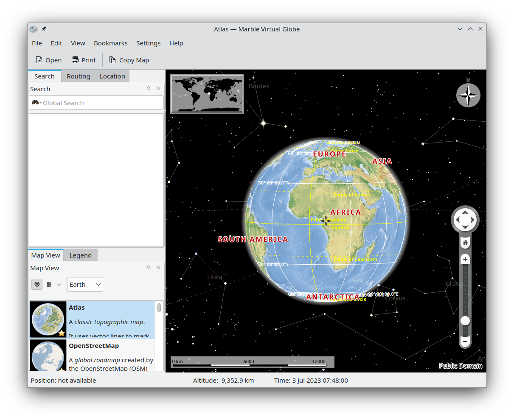Close the Map View panel
Image resolution: width=514 pixels, height=420 pixels.
click(x=158, y=268)
